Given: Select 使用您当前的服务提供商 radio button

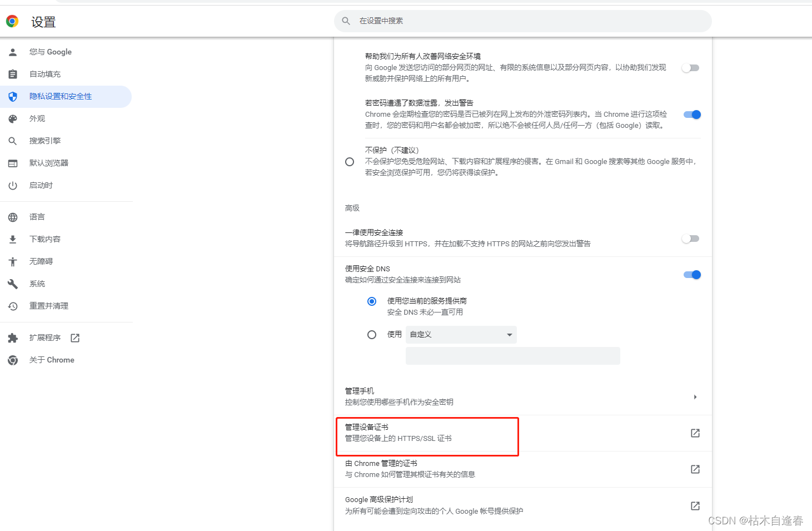Looking at the screenshot, I should pos(372,301).
